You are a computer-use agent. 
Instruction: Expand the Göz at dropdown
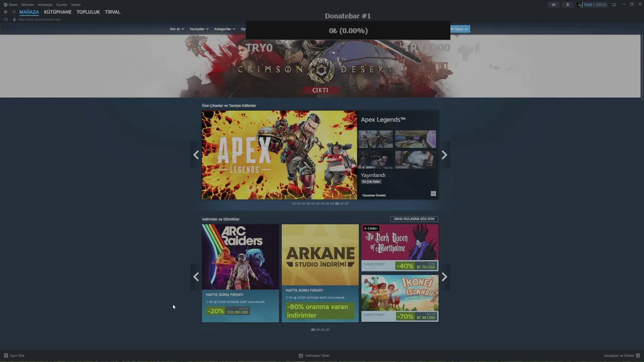(177, 29)
